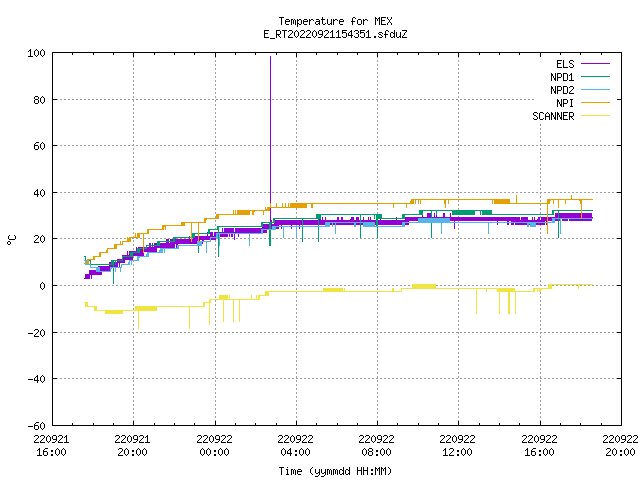Click the y-axis tick label -20

click(x=36, y=333)
